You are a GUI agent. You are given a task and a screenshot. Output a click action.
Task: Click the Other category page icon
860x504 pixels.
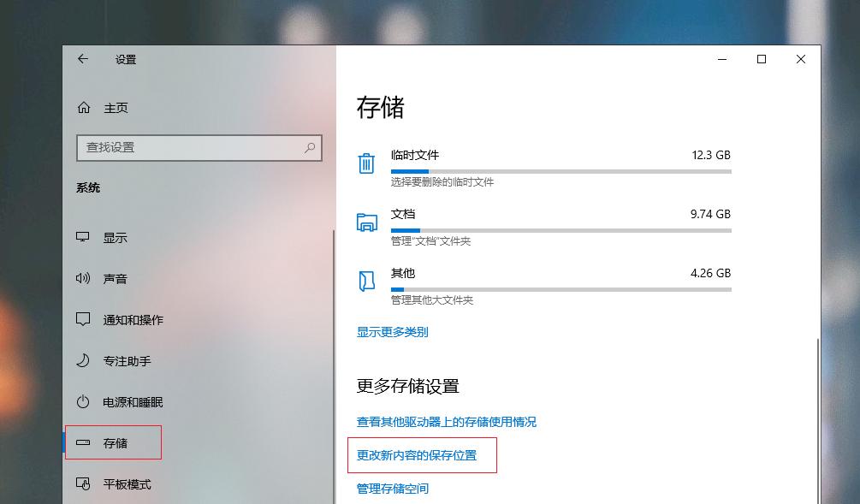pyautogui.click(x=366, y=281)
